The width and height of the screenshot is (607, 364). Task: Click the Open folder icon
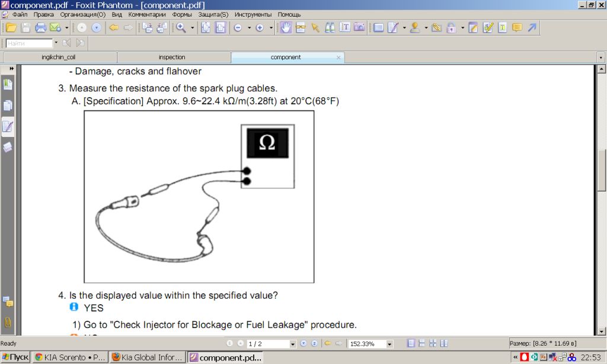[x=11, y=27]
